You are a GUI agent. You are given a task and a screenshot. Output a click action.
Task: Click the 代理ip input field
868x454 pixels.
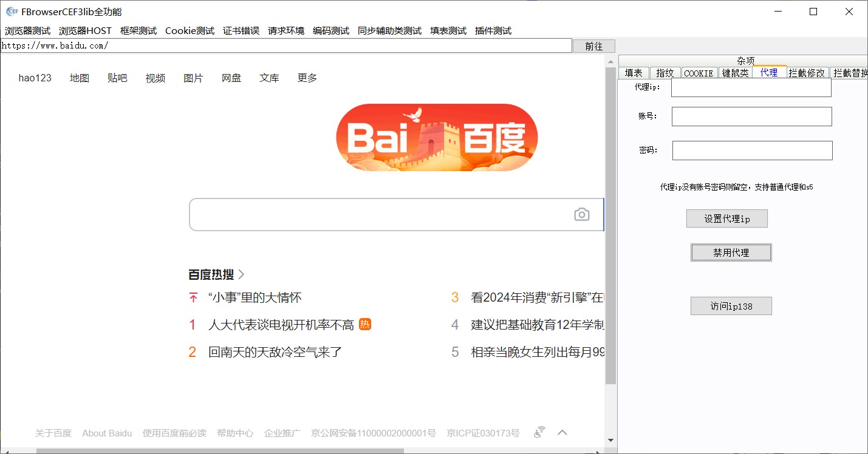coord(751,87)
